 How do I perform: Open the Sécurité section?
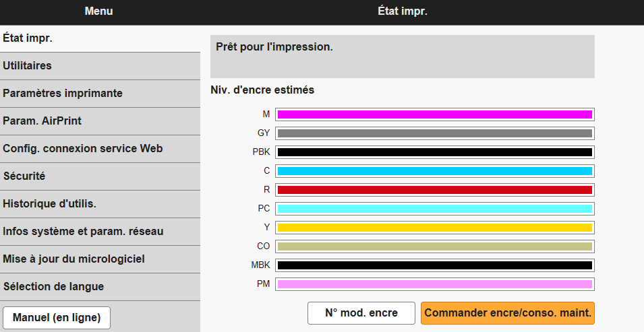[x=100, y=176]
